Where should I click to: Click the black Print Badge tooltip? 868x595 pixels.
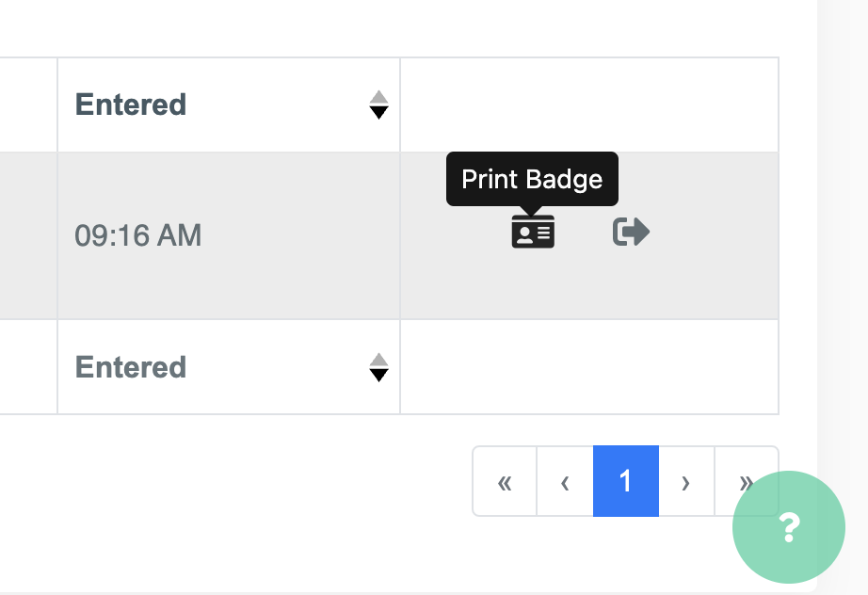point(532,179)
